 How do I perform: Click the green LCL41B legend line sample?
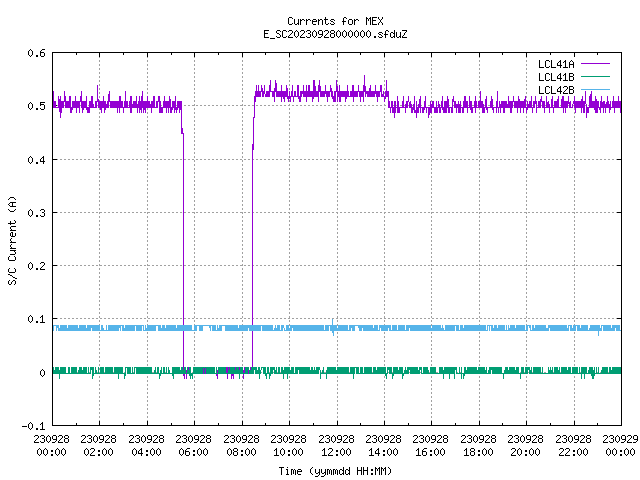point(595,77)
